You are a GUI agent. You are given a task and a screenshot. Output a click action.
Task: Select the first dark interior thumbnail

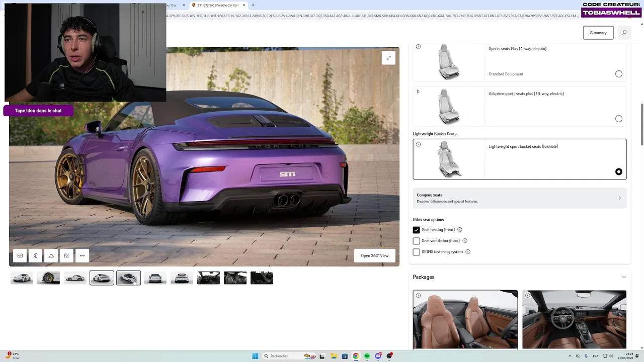[x=208, y=278]
